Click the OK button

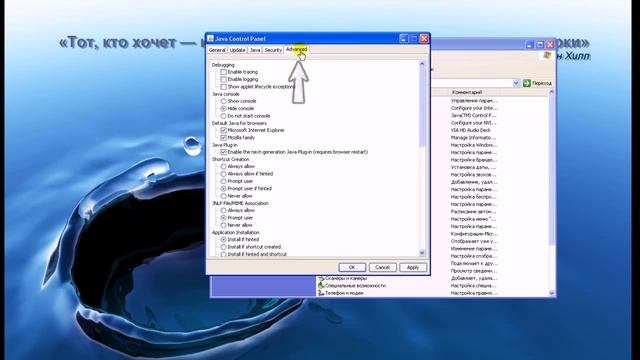pos(352,267)
